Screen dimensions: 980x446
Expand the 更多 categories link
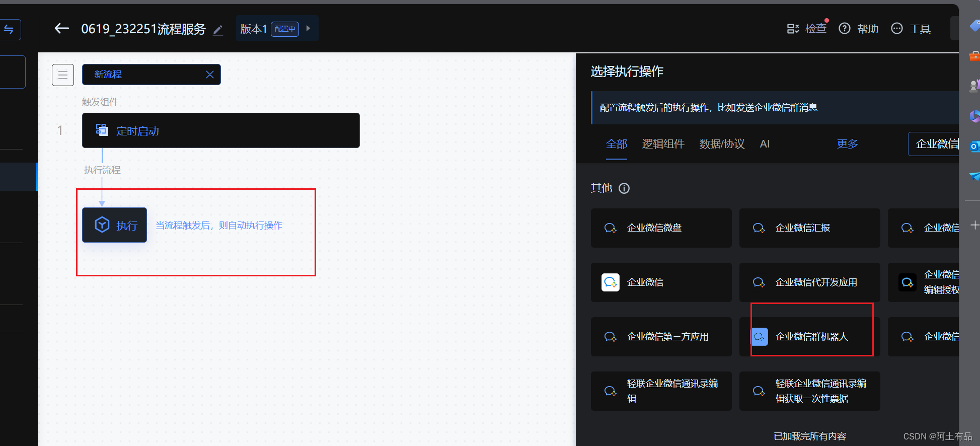(x=847, y=144)
